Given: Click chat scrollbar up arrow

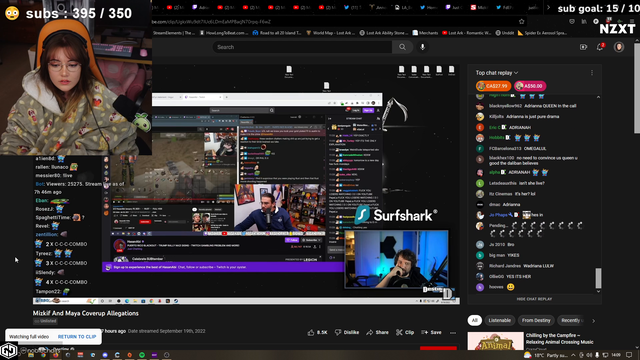Looking at the screenshot, I should (598, 97).
